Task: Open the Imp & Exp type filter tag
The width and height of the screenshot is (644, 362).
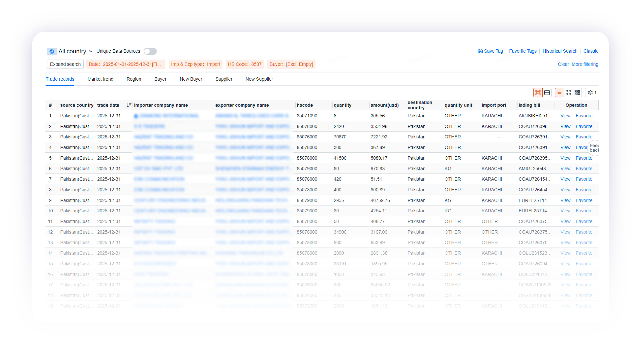Action: (195, 64)
